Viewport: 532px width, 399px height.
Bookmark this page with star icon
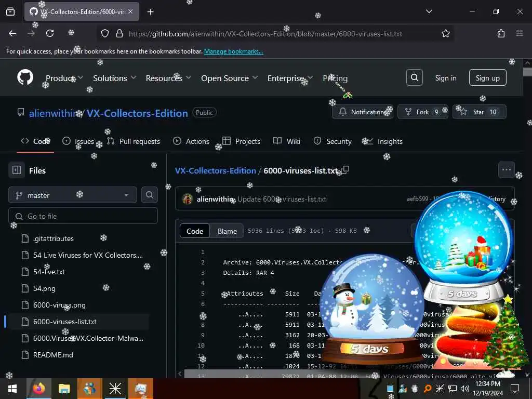[x=445, y=33]
